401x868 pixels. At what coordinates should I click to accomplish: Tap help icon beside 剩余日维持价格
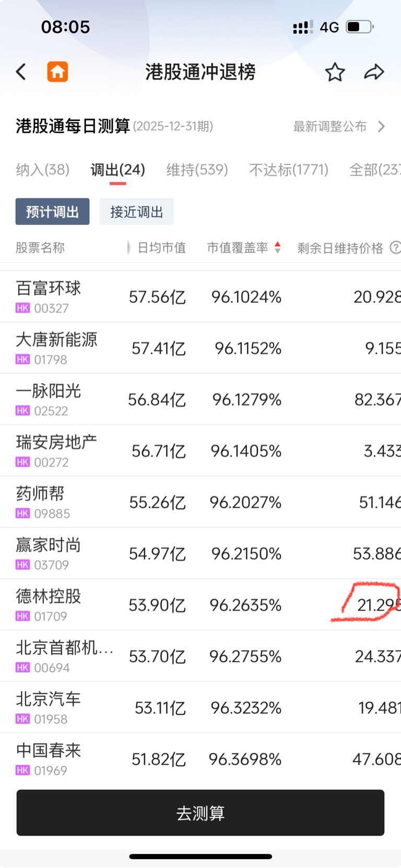(396, 247)
